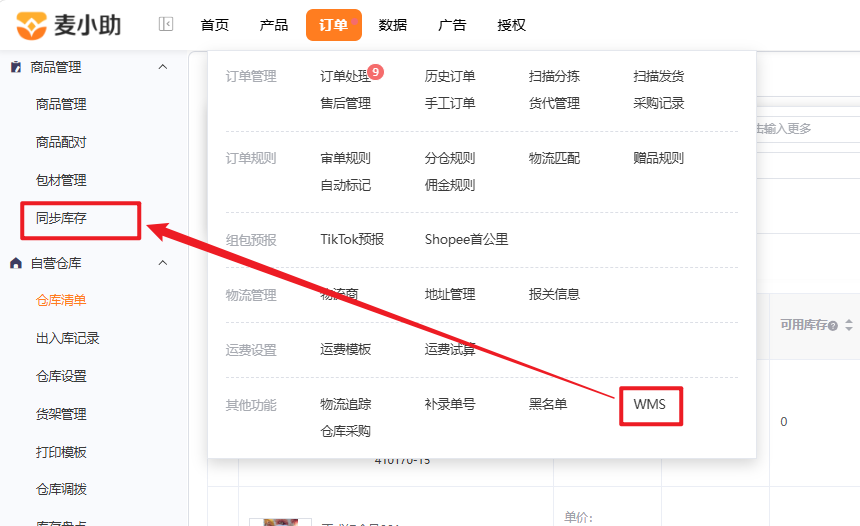Select the 订单 top navigation tab
Image resolution: width=860 pixels, height=526 pixels.
tap(333, 25)
